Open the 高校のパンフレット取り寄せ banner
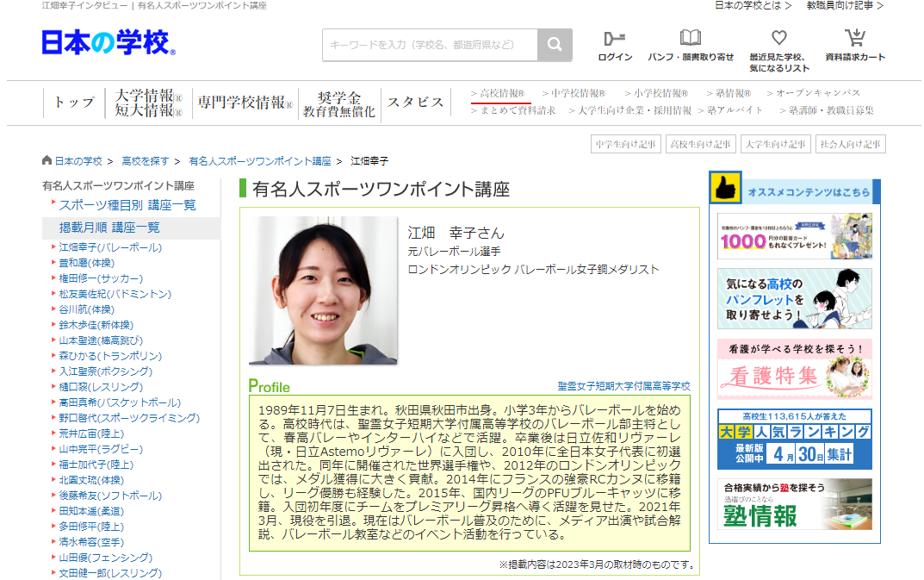 (794, 298)
